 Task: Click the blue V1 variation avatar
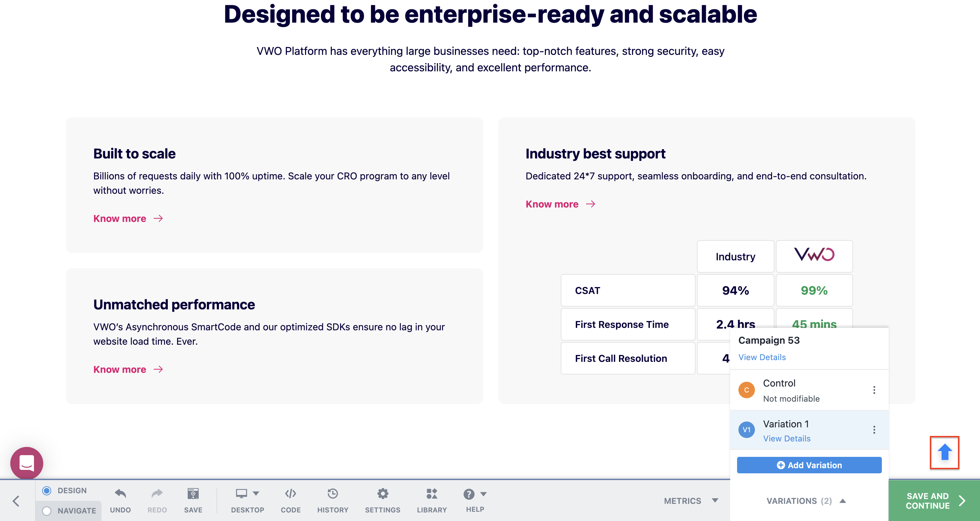click(x=746, y=430)
